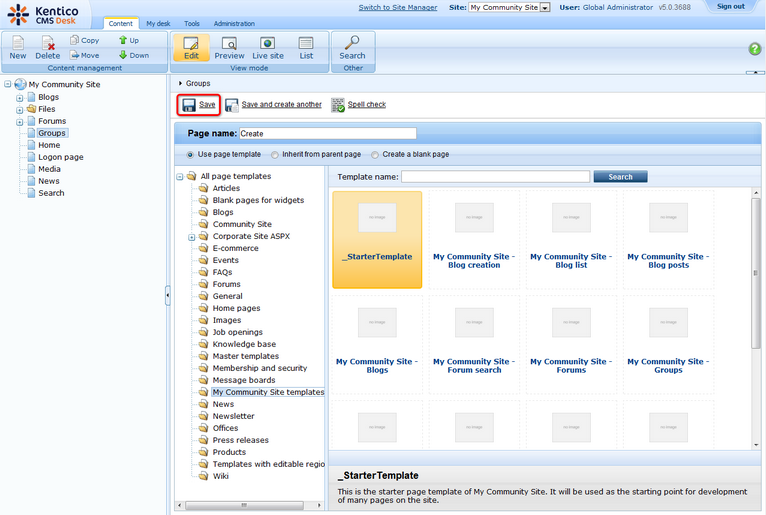766x515 pixels.
Task: Expand Corporate Site ASPX folder
Action: [x=192, y=237]
